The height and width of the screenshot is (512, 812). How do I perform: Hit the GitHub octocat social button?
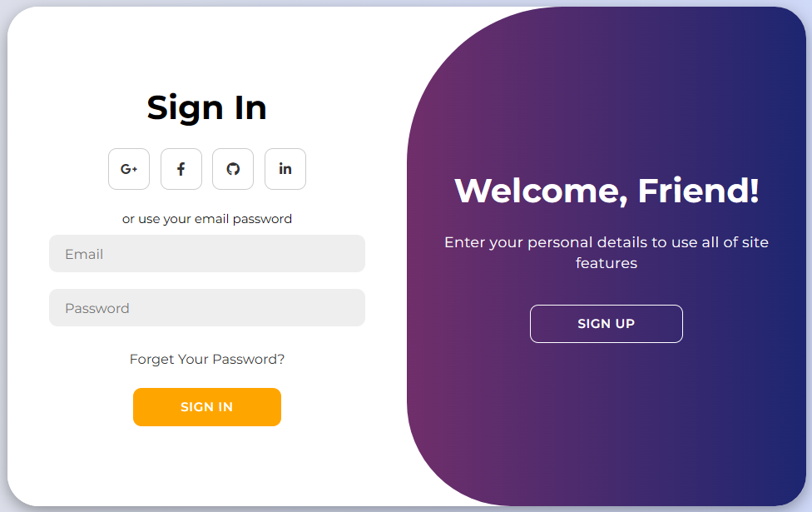tap(233, 169)
